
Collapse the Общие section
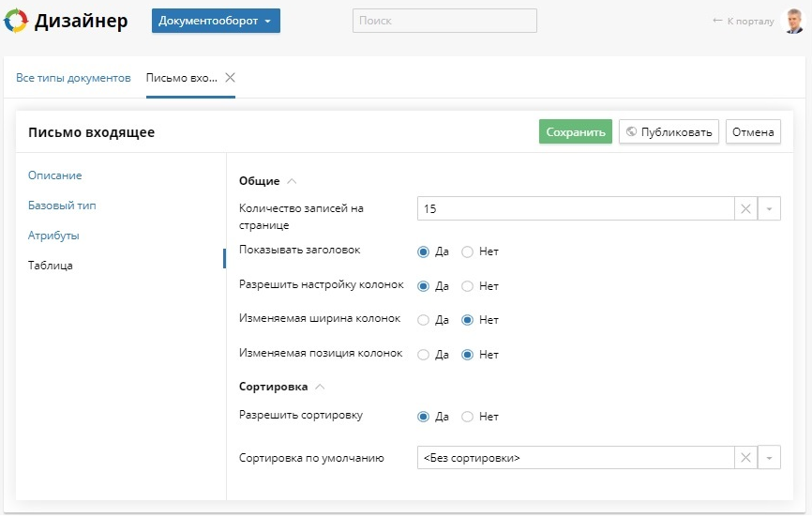291,181
